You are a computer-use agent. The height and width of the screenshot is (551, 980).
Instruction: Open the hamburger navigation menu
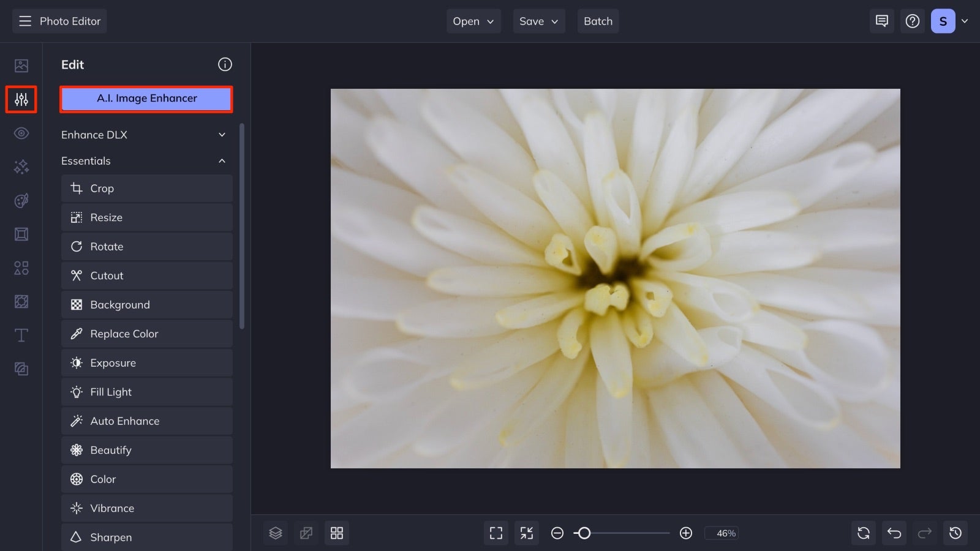coord(24,21)
